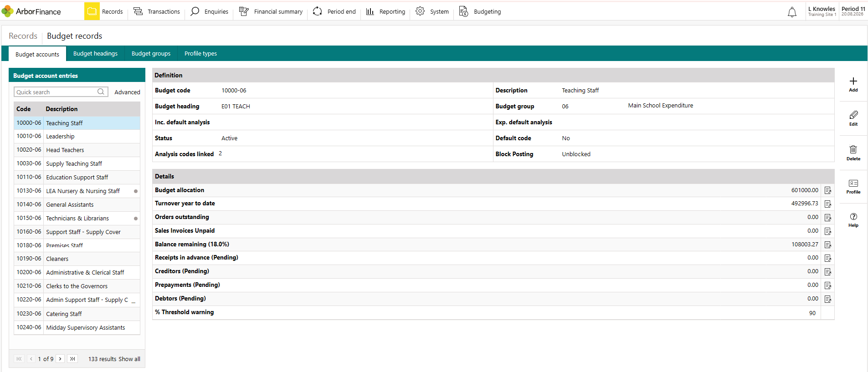Go to the Records breadcrumb
Viewport: 868px width, 372px height.
tap(23, 36)
